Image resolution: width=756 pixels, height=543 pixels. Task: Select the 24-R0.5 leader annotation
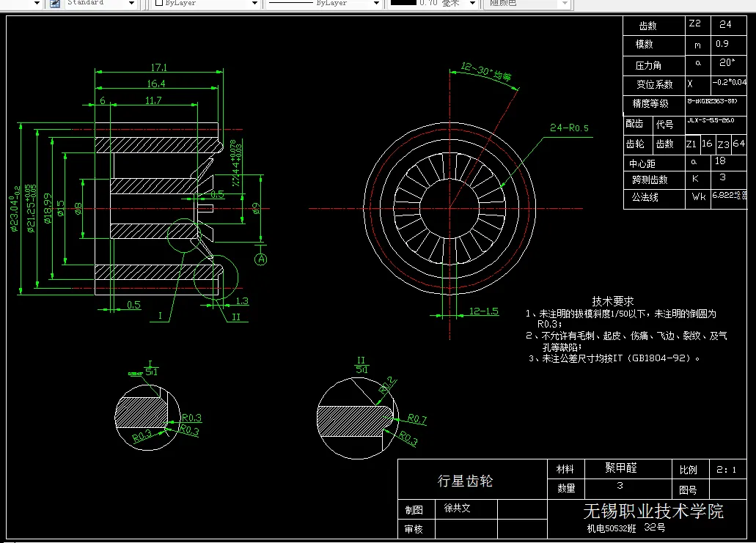click(x=570, y=128)
